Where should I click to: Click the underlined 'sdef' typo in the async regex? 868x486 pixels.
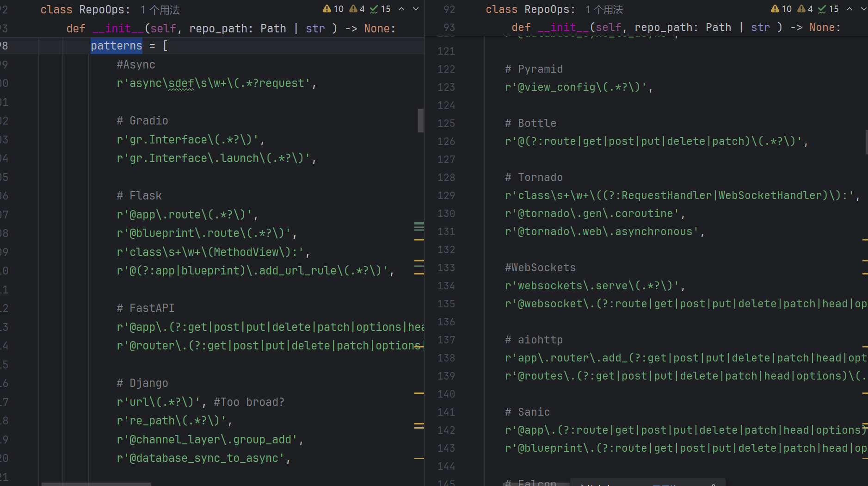tap(181, 83)
